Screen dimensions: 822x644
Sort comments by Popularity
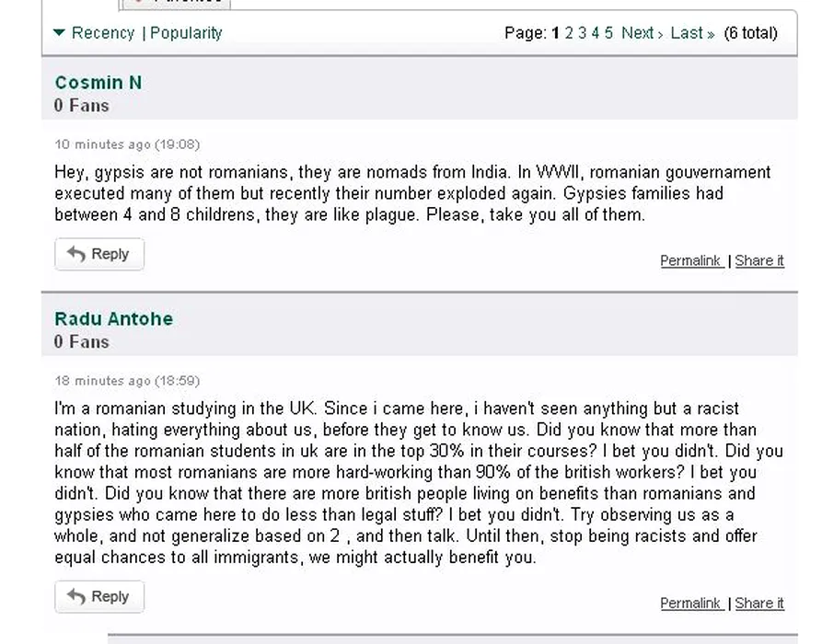[186, 33]
